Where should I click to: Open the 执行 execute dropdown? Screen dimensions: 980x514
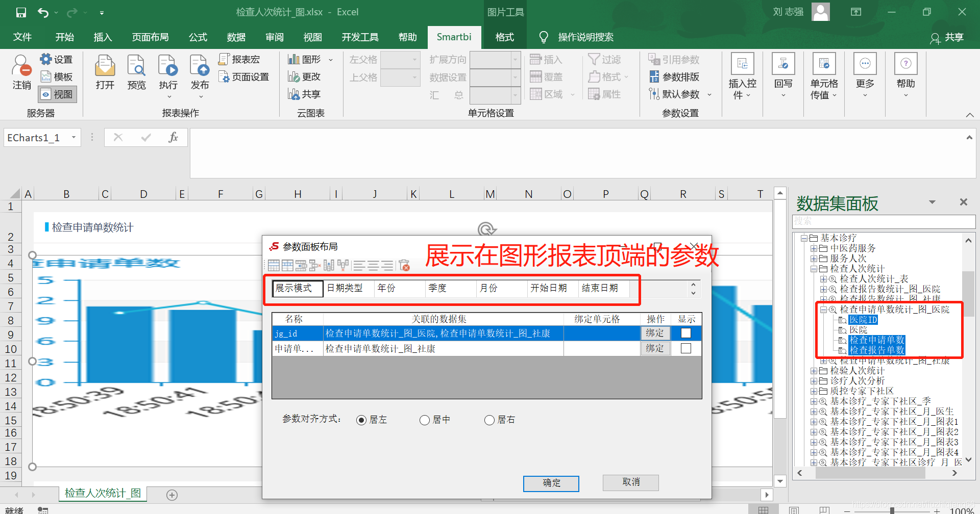coord(169,97)
